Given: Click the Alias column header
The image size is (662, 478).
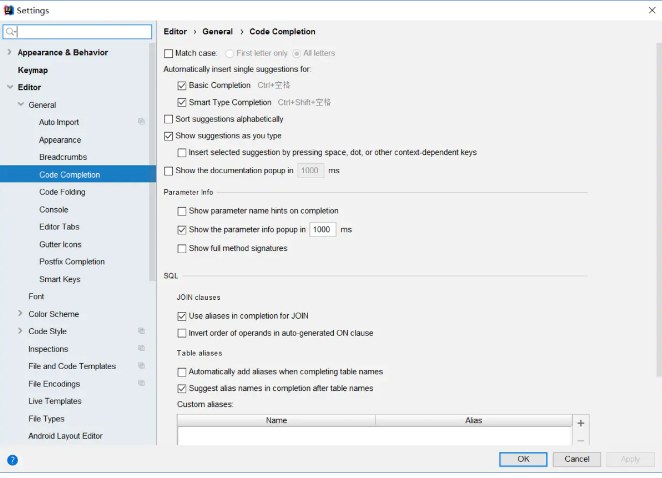Looking at the screenshot, I should coord(474,421).
